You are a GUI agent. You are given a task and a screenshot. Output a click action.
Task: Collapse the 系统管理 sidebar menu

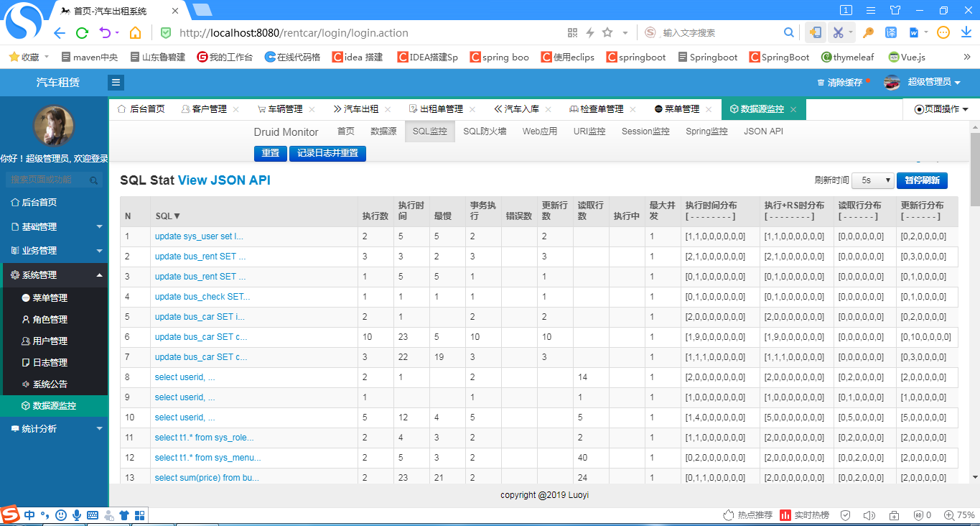click(54, 274)
